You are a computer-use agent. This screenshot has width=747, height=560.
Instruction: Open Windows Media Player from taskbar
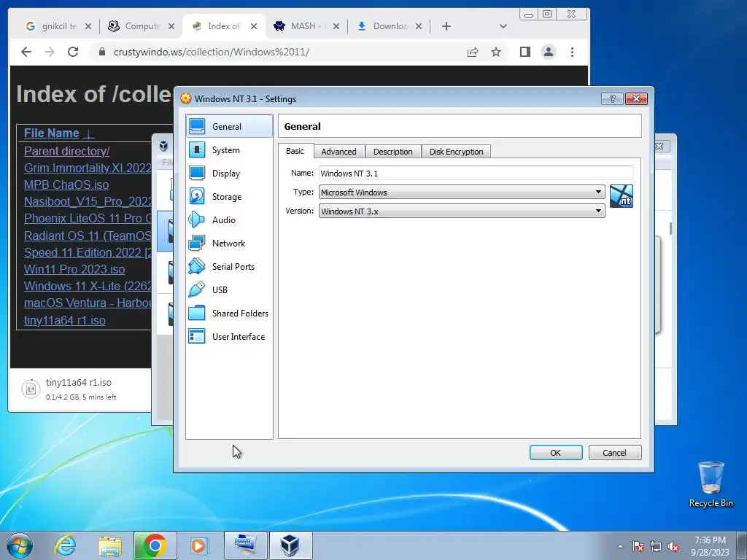pyautogui.click(x=199, y=545)
